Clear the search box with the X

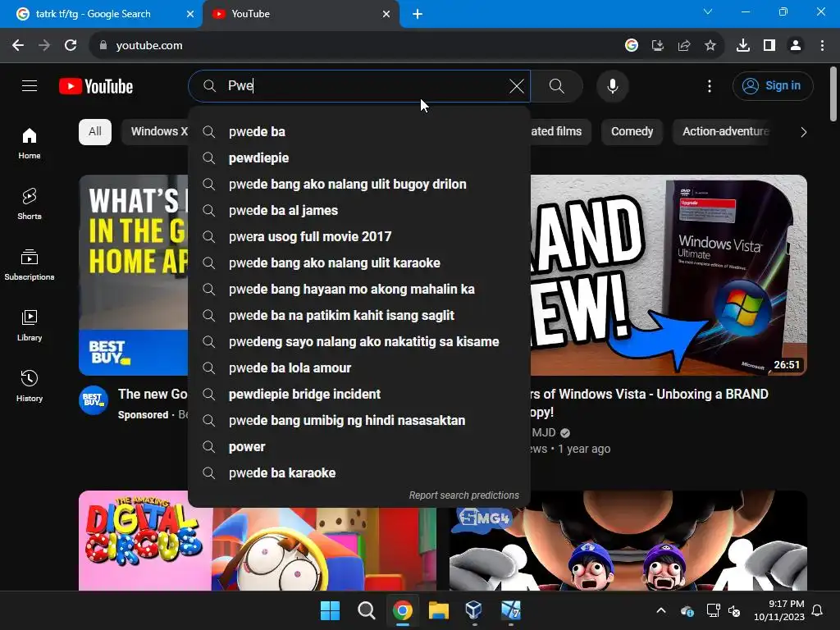pos(517,85)
